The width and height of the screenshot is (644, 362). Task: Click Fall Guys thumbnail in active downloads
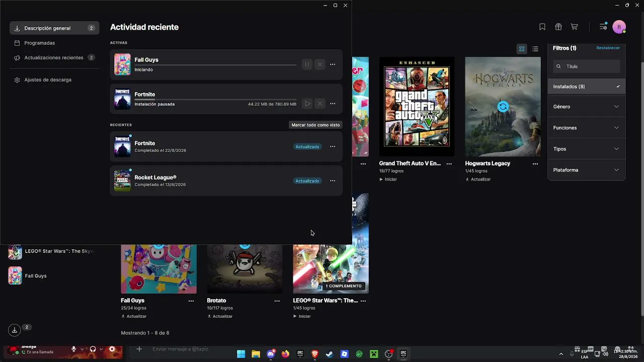[122, 64]
